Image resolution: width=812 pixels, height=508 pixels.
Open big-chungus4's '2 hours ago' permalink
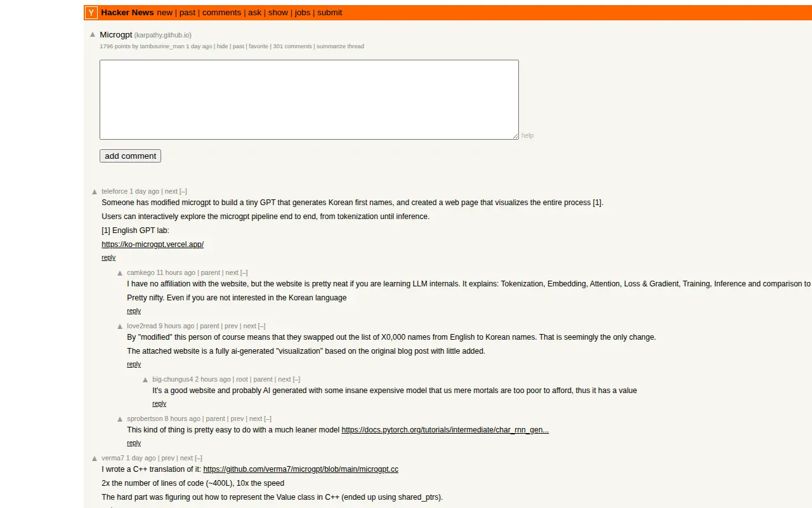click(213, 379)
